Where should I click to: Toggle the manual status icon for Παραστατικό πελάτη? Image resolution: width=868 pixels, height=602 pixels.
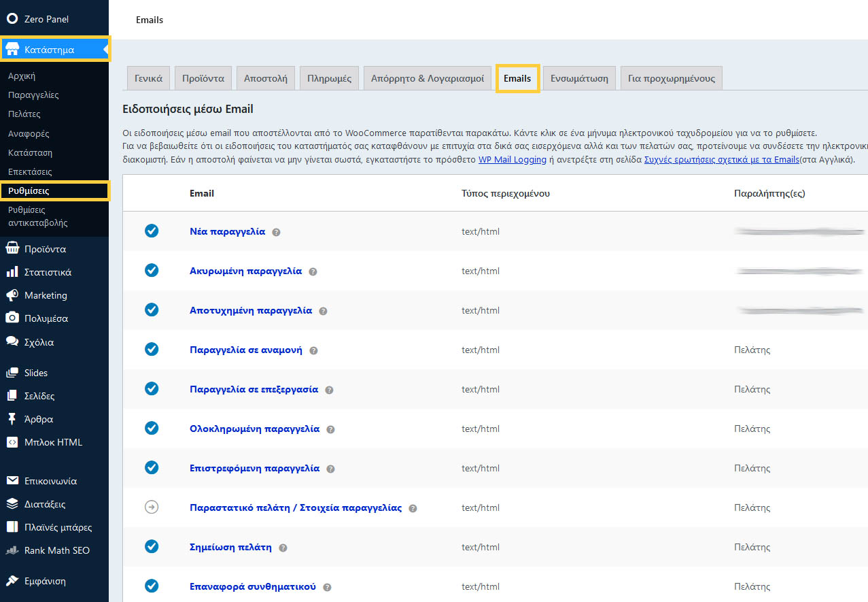[152, 507]
